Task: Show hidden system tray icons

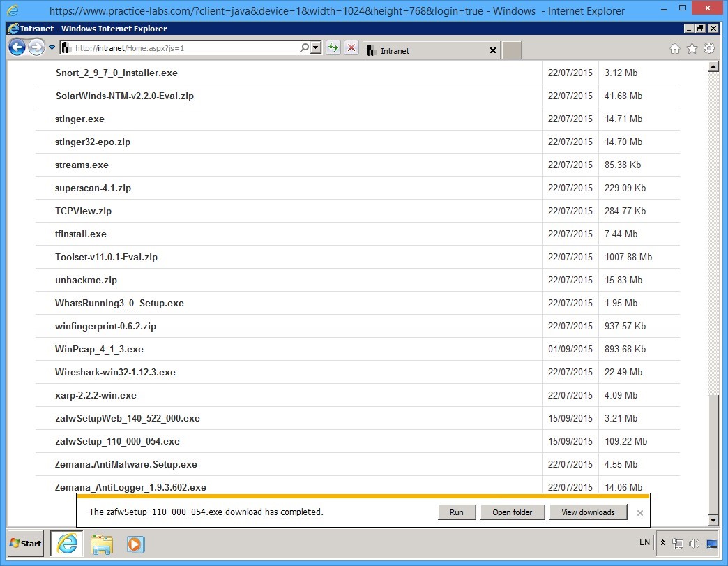Action: tap(662, 543)
